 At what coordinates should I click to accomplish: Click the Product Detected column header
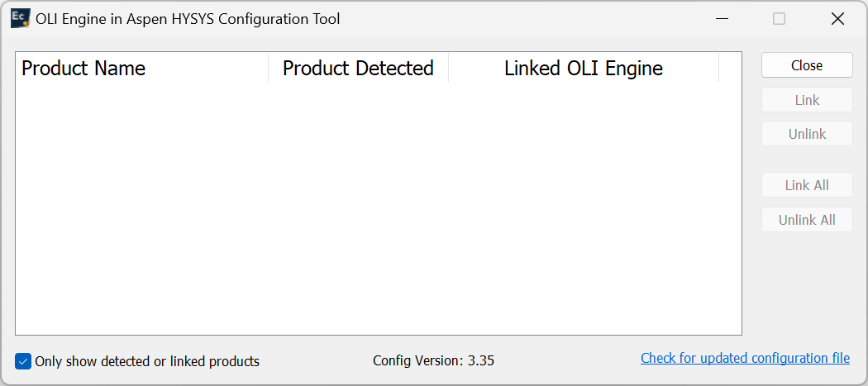tap(358, 69)
